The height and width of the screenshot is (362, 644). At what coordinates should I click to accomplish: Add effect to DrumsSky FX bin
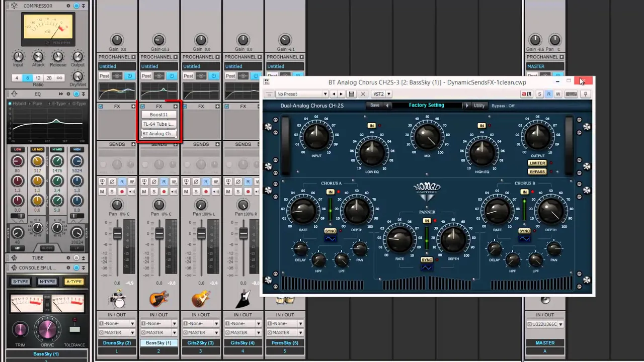tap(133, 107)
